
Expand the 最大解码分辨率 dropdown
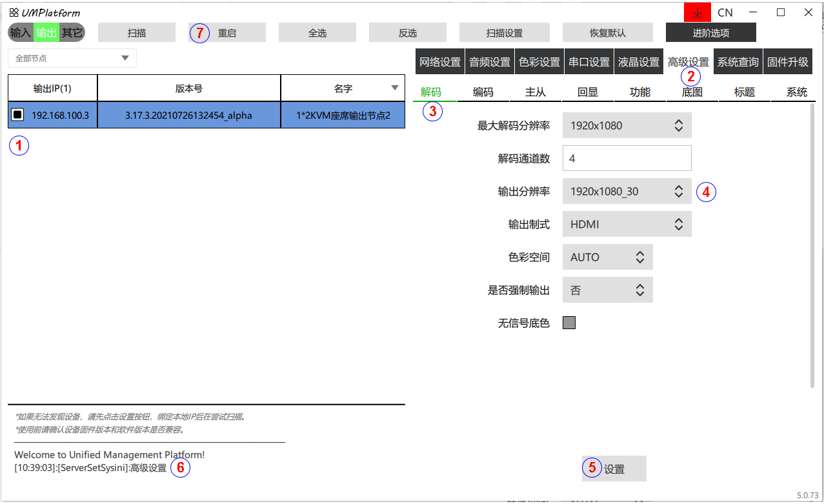point(627,125)
